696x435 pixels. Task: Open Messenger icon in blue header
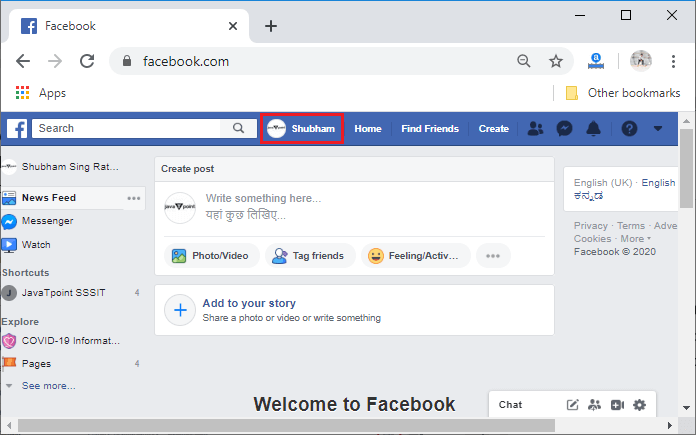pos(564,129)
